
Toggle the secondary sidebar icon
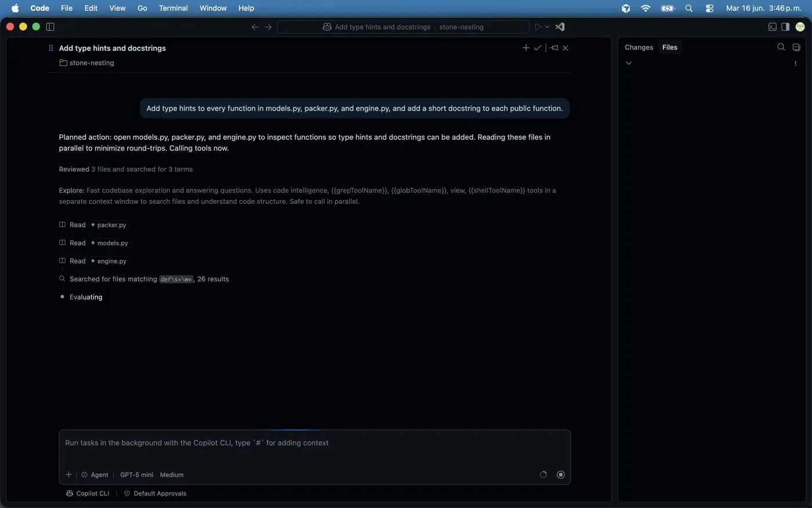point(785,27)
